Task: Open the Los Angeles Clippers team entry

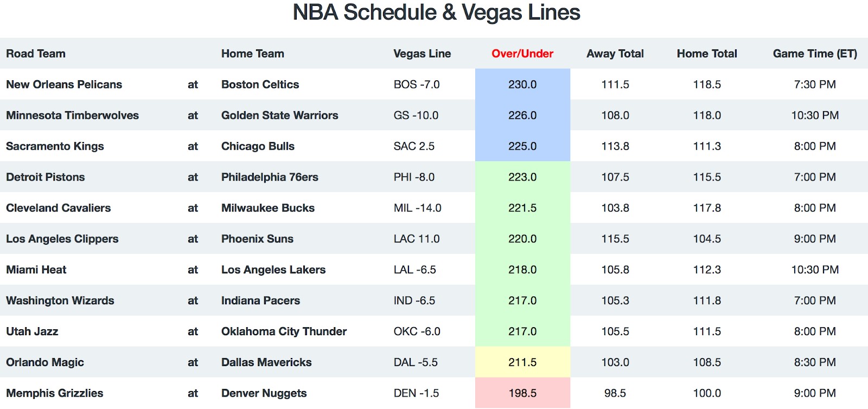Action: pos(62,239)
